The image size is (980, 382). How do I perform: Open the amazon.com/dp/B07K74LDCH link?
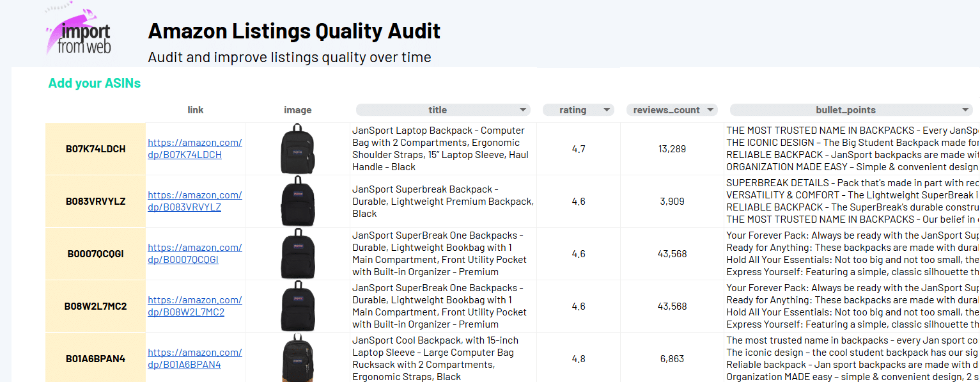click(194, 148)
